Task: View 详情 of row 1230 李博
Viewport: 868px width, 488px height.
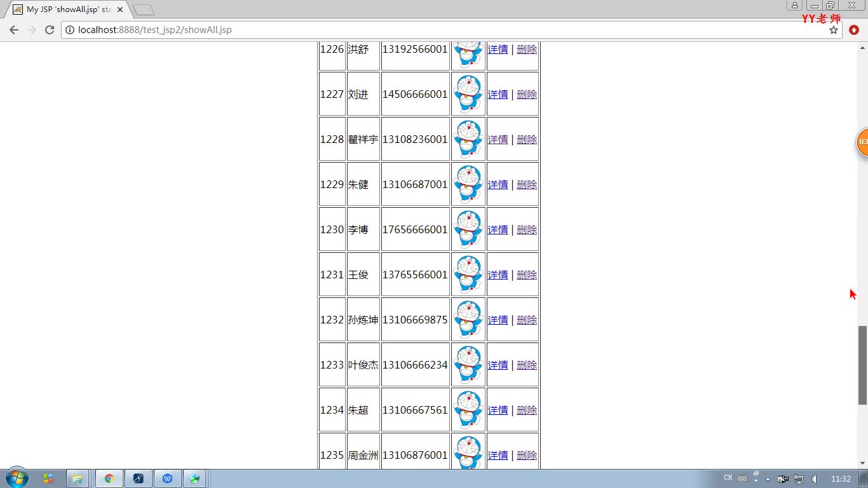Action: tap(498, 229)
